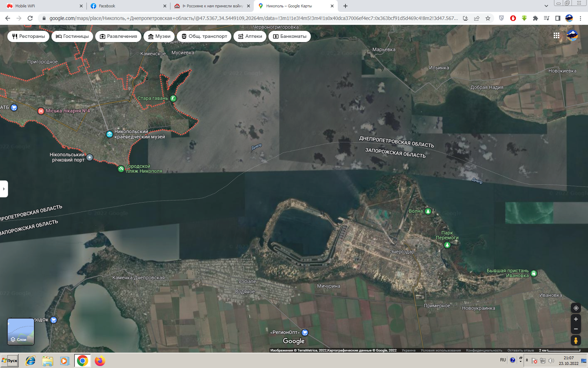
Task: Filter map by Рестораны
Action: pyautogui.click(x=28, y=36)
